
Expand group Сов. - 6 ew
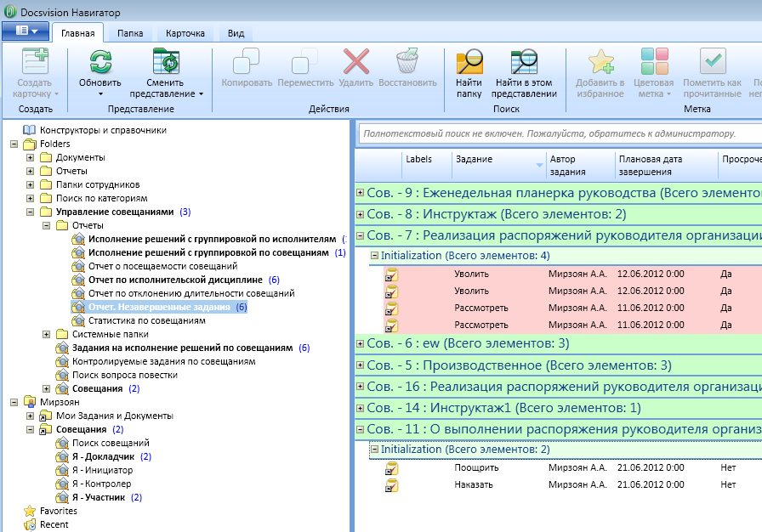click(x=360, y=343)
